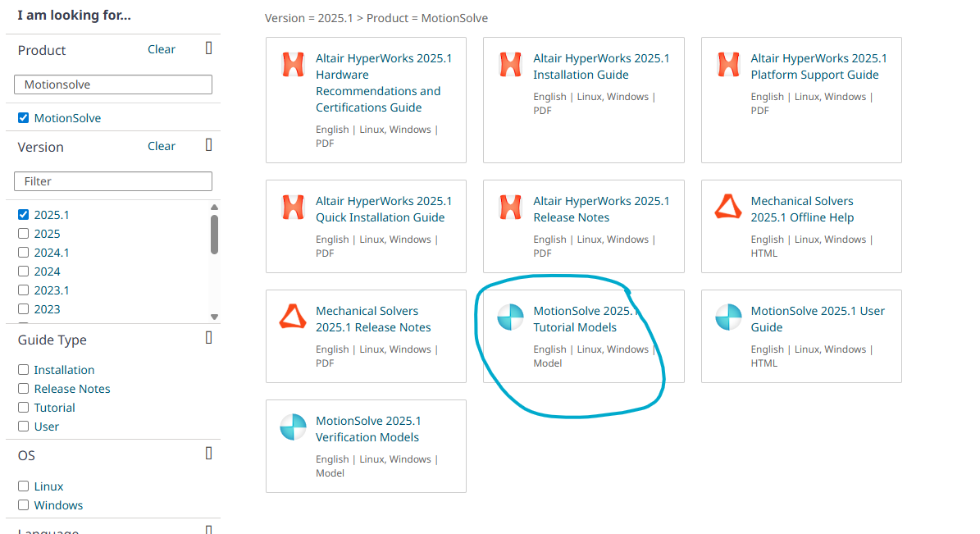The width and height of the screenshot is (980, 534).
Task: Click the Version Filter text field
Action: 113,181
